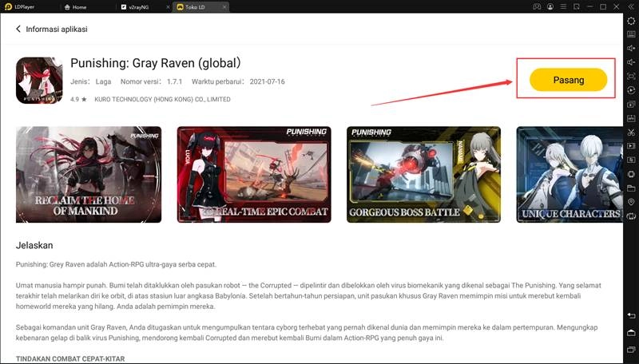Click the title 'Punishing: Gray Raven (global)'
The width and height of the screenshot is (639, 364).
(156, 63)
